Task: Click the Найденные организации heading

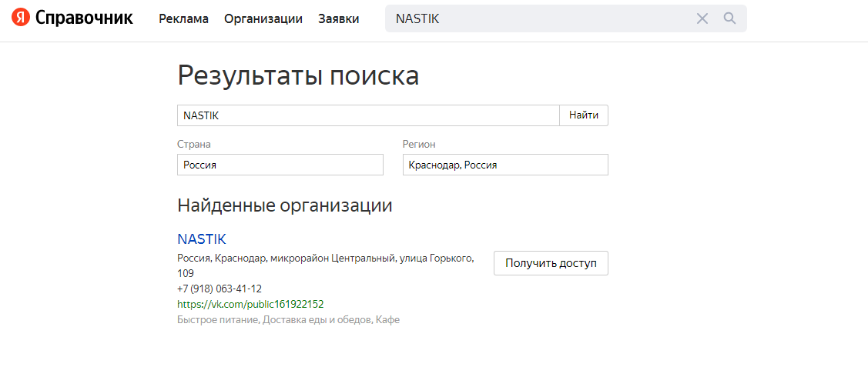Action: 284,205
